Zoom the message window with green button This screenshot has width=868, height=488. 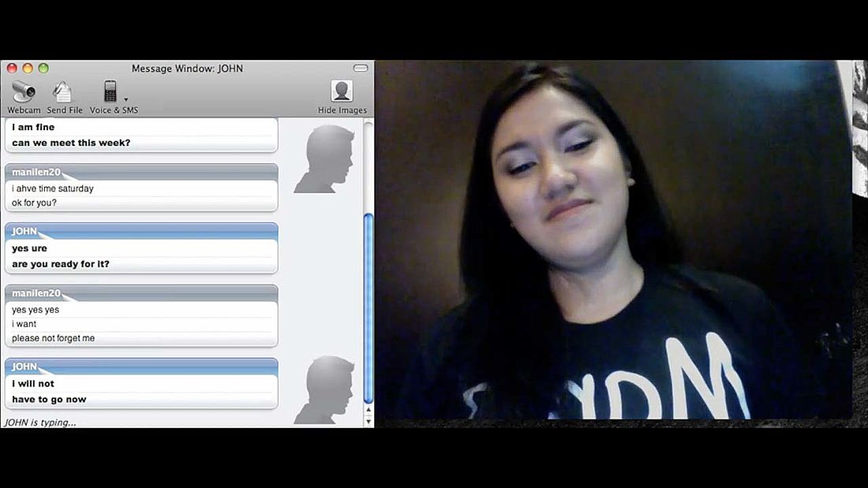[43, 68]
